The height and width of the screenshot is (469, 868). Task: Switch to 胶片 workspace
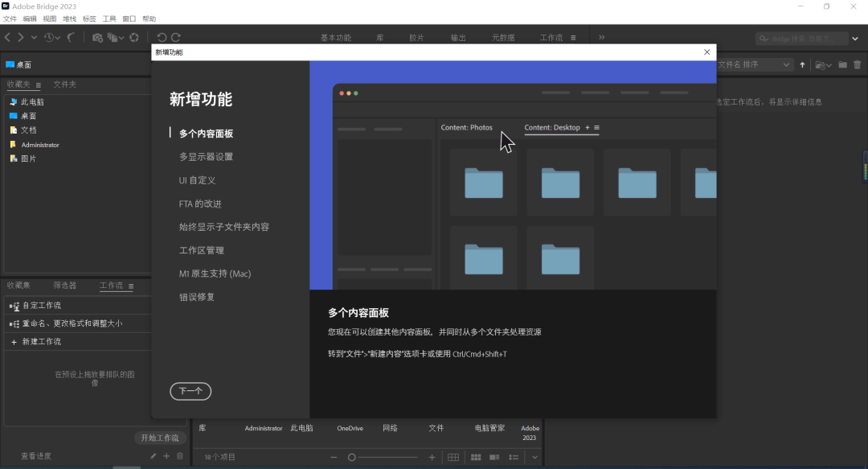[417, 38]
